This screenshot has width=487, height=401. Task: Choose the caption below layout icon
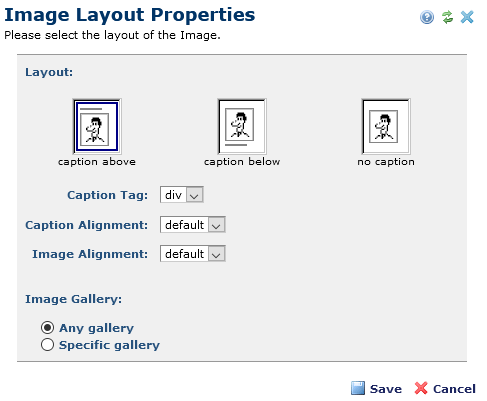[x=242, y=126]
